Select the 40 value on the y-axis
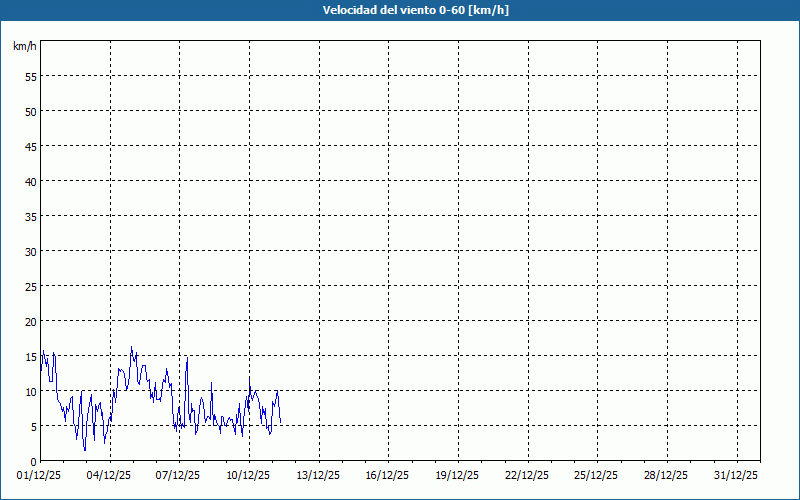 pos(31,181)
